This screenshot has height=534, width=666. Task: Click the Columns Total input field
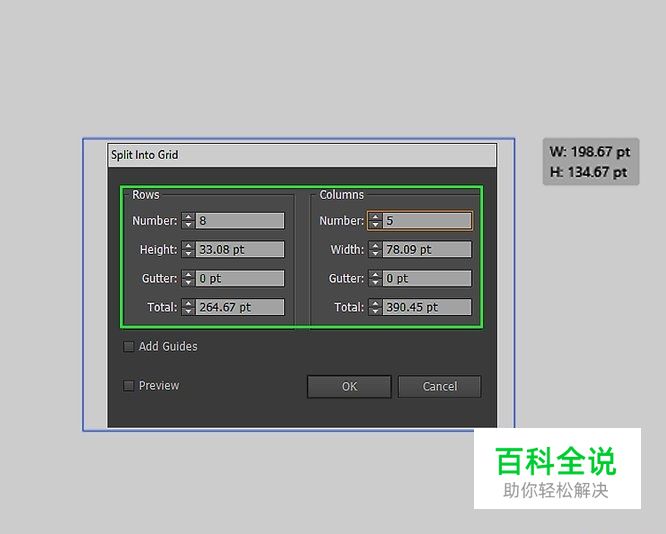427,307
